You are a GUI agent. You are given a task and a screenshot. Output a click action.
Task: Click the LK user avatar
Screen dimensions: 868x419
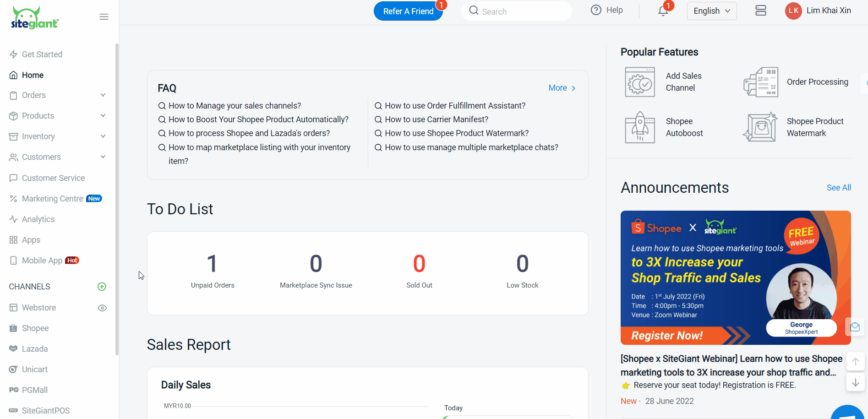[x=793, y=11]
